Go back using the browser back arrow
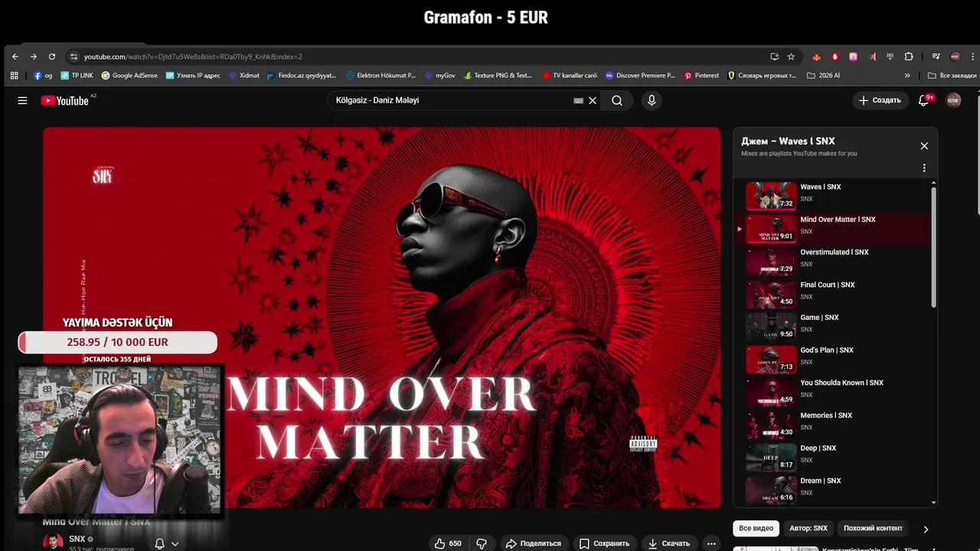 point(15,57)
